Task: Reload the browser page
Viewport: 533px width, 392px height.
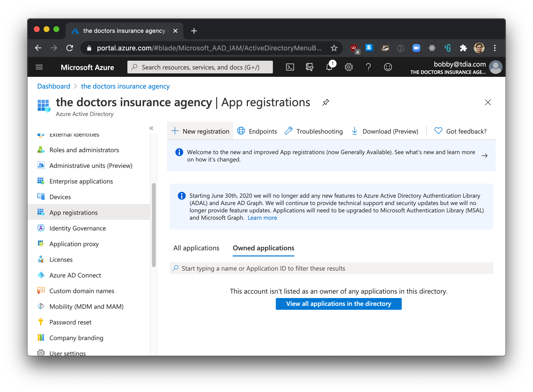Action: click(x=70, y=48)
